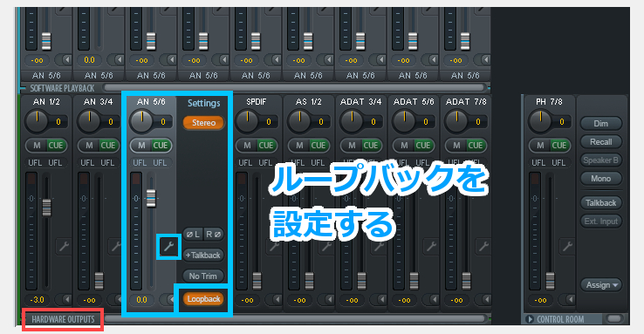Click the Settings panel title
644x334 pixels.
(x=203, y=103)
